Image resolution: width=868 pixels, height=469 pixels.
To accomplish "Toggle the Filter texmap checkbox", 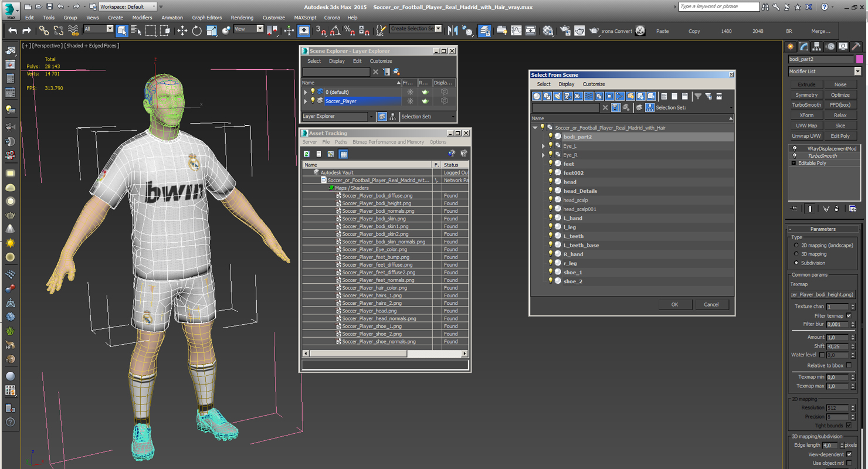I will [849, 316].
